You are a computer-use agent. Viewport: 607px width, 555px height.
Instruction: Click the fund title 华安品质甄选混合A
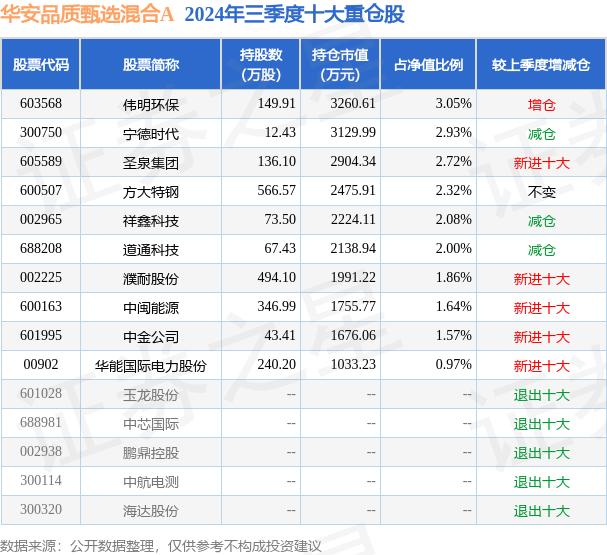pos(87,15)
